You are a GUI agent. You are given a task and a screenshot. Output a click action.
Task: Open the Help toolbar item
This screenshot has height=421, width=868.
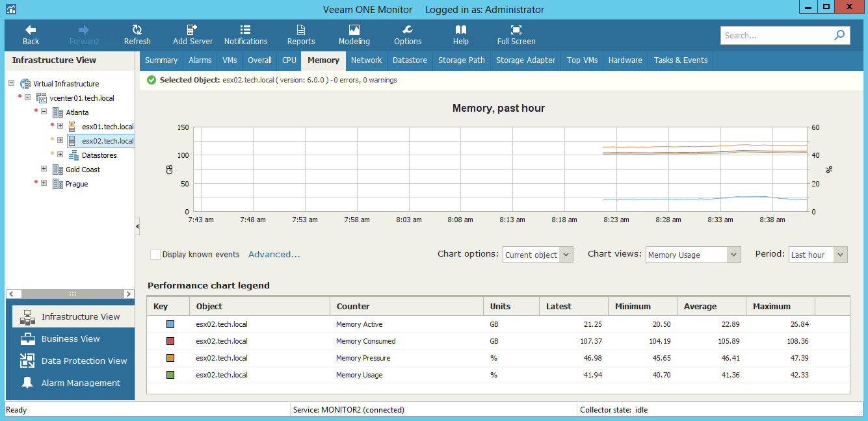pos(461,35)
